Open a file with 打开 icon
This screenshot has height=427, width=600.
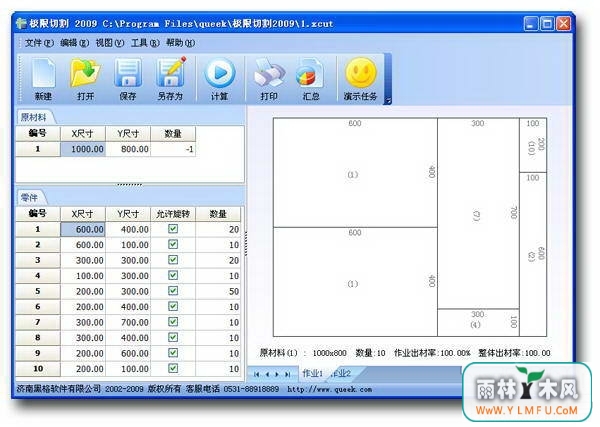click(x=85, y=80)
